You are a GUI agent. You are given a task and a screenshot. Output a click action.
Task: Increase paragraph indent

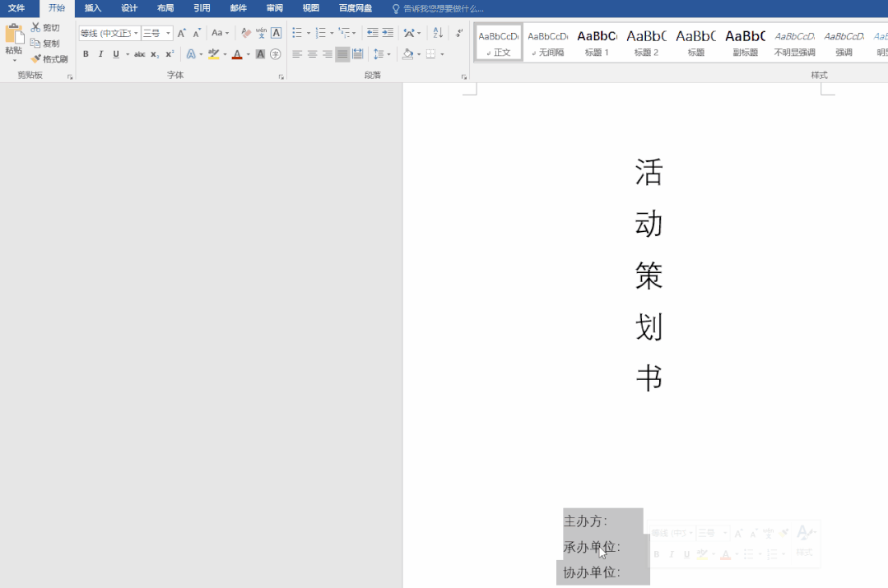388,33
